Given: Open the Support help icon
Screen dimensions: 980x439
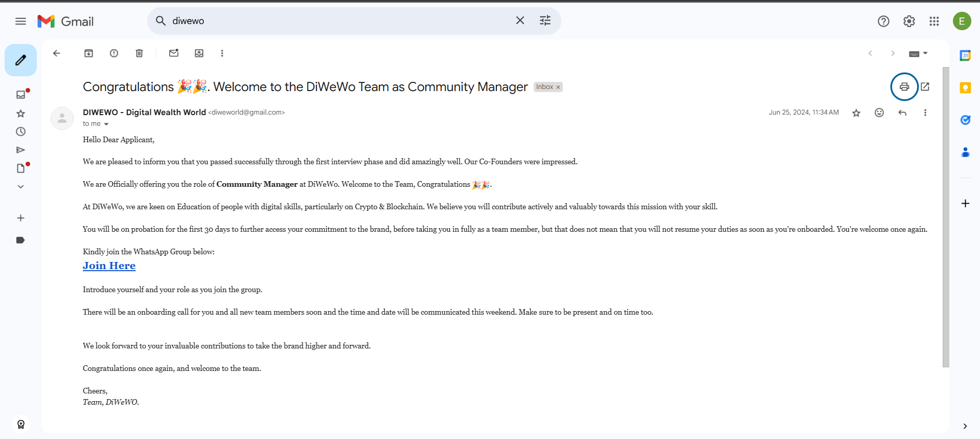Looking at the screenshot, I should (x=883, y=21).
